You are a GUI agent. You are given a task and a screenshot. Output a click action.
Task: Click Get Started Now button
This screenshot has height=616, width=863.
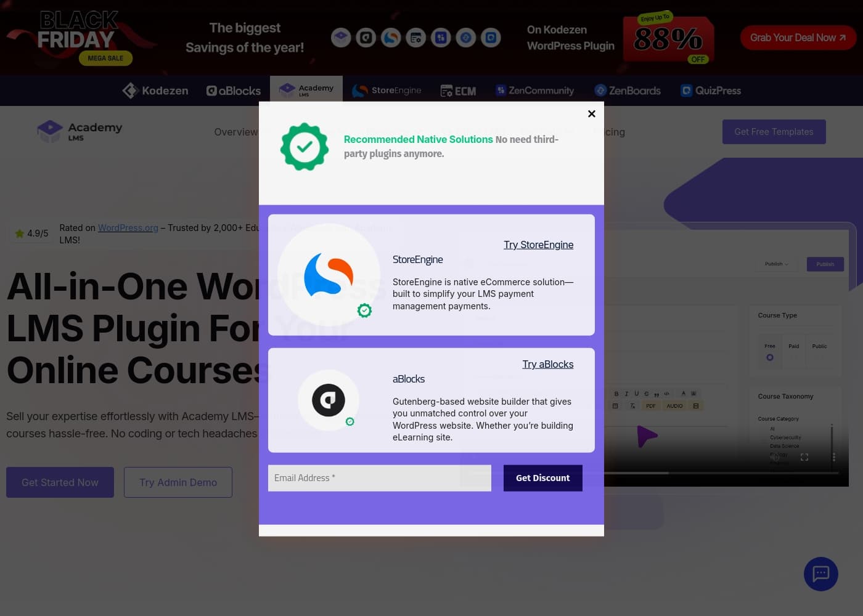[60, 482]
